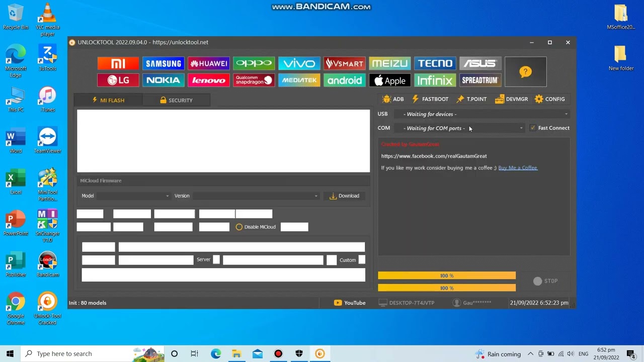Select the Qualcomm Snapdragon icon
The height and width of the screenshot is (362, 644).
tap(254, 80)
